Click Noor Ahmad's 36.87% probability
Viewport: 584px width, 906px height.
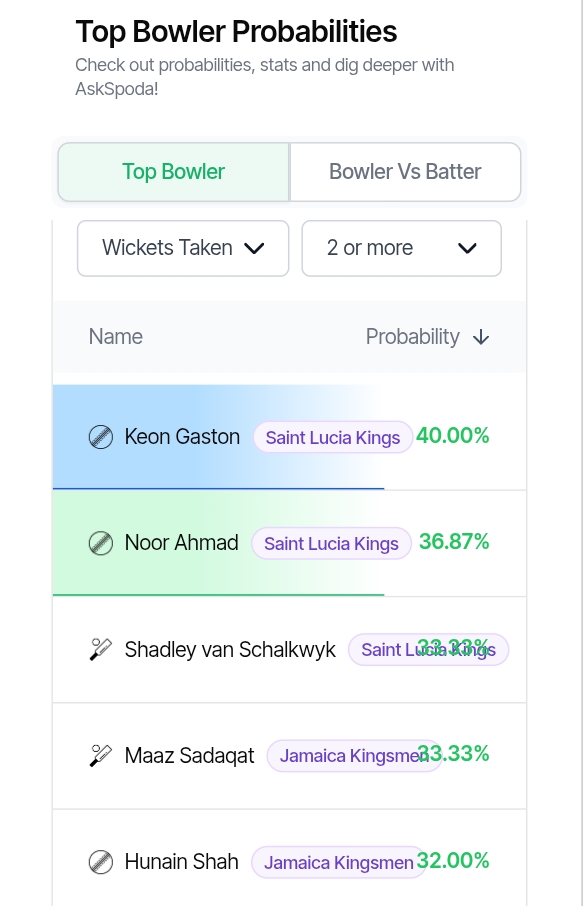454,542
